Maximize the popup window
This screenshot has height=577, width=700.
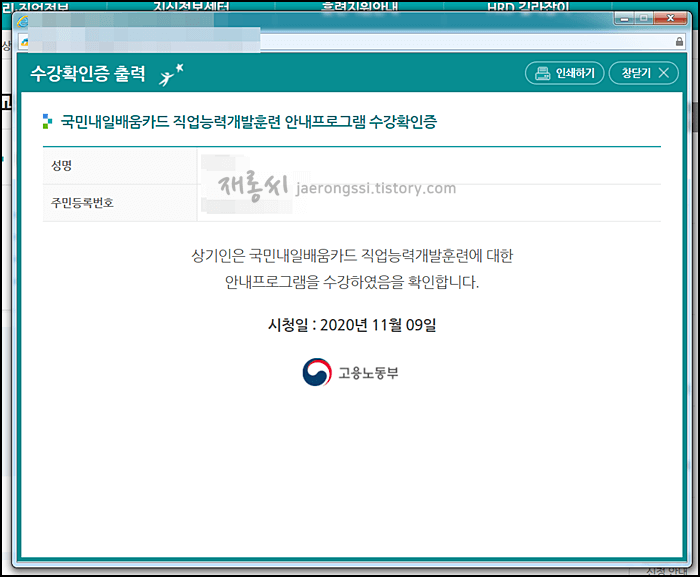tap(644, 19)
